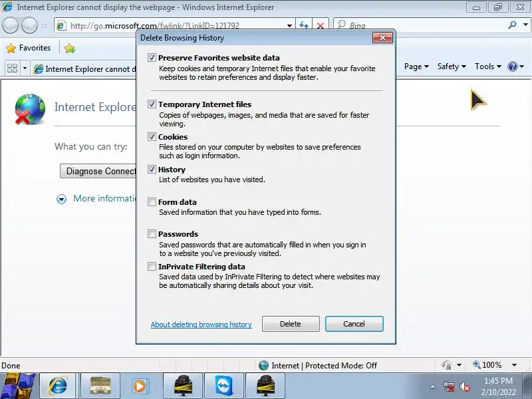
Task: Click the browser Back button
Action: click(10, 25)
